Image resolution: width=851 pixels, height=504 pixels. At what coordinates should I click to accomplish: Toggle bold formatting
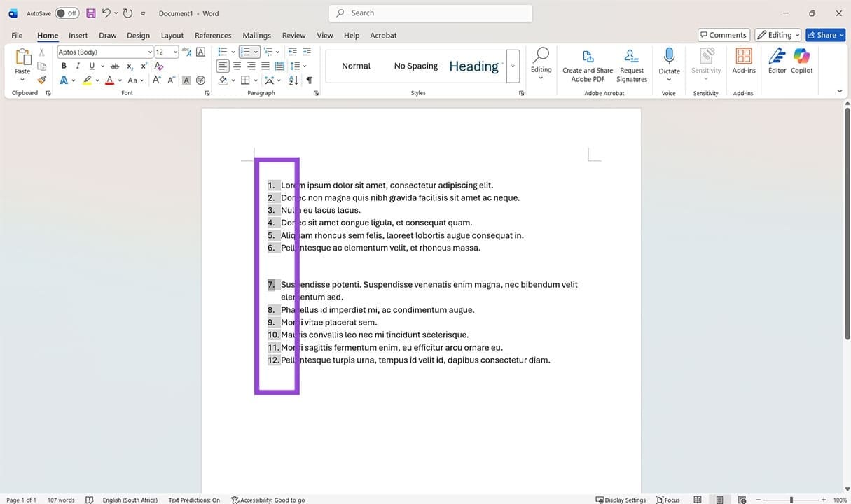tap(64, 66)
